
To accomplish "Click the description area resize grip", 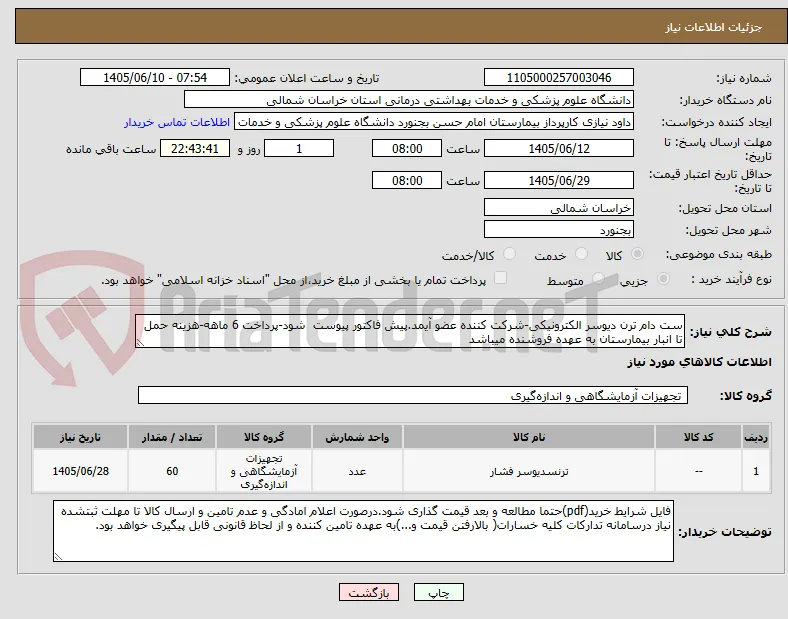I will point(140,343).
